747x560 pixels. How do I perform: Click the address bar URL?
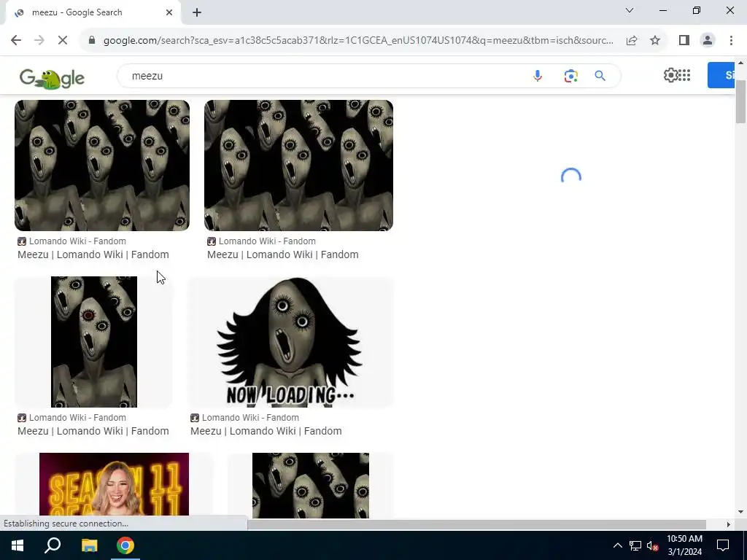358,41
